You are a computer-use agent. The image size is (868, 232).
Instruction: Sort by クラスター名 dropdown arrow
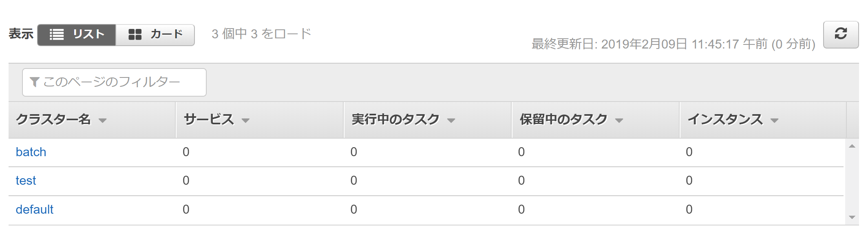pos(103,121)
